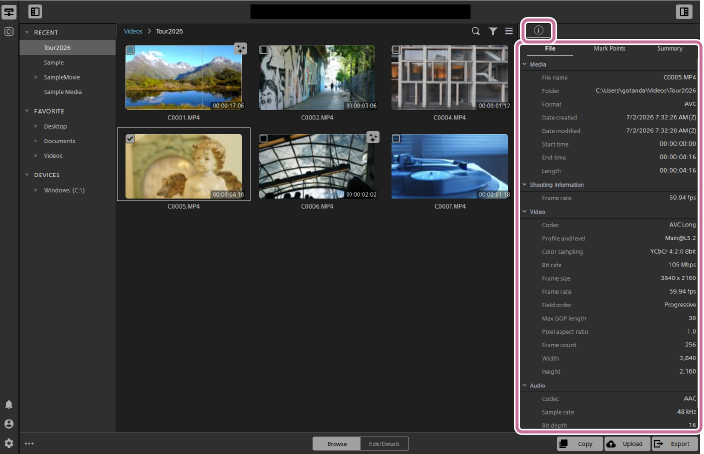Open the list view menu icon
This screenshot has width=704, height=454.
pos(509,31)
